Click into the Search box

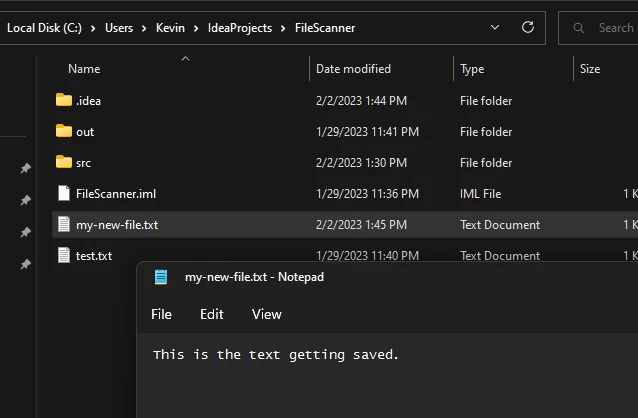click(614, 28)
